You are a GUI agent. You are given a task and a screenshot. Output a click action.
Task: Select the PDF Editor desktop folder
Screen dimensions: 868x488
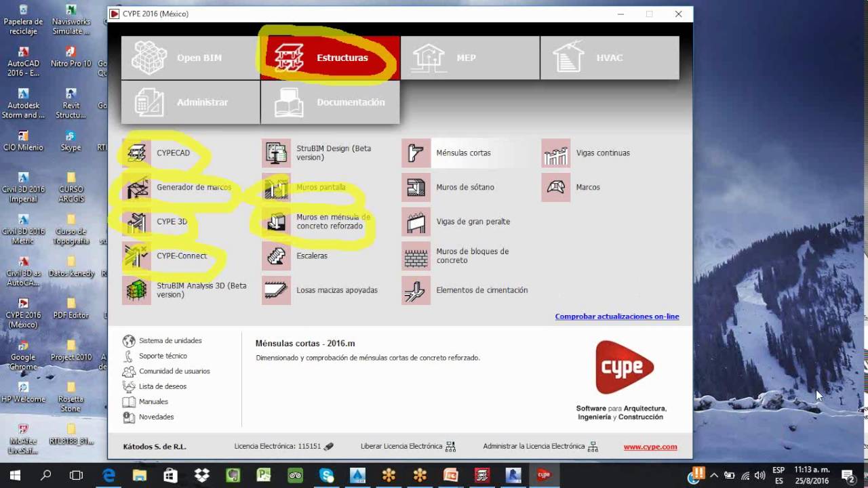71,308
